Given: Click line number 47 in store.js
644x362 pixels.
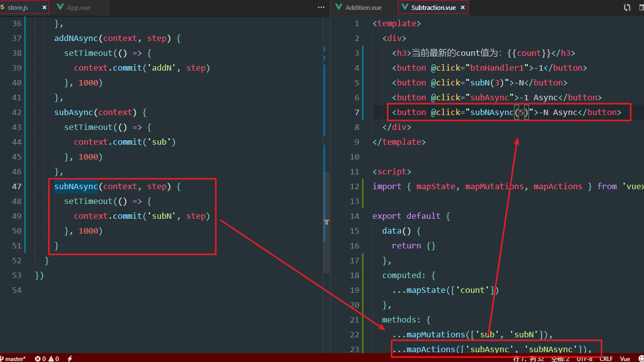Looking at the screenshot, I should (x=17, y=186).
